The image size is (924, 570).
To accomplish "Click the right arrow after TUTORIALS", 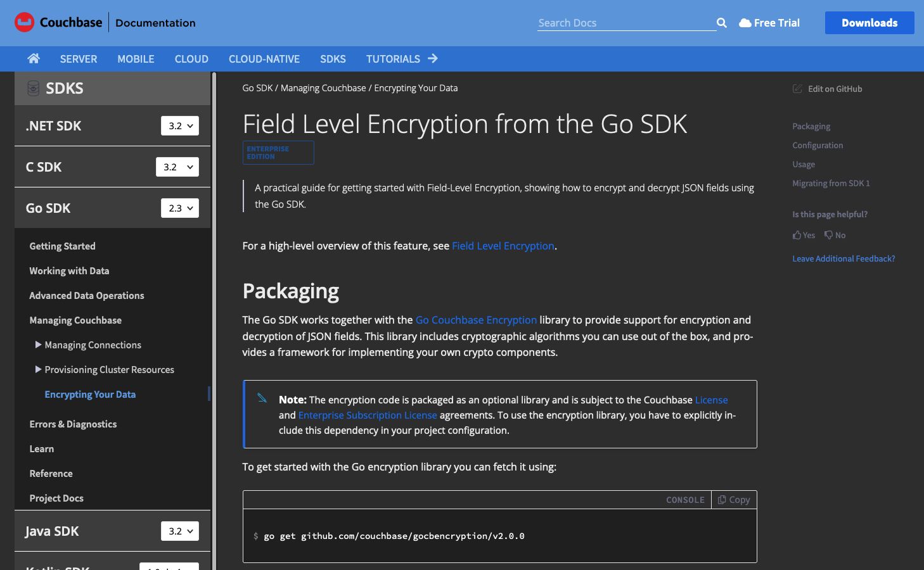I will pos(433,58).
